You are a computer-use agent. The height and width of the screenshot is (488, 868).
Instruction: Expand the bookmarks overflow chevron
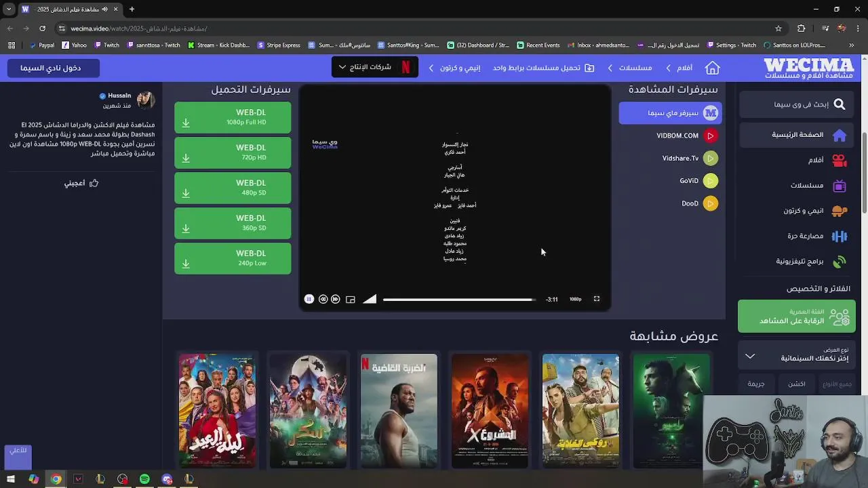pyautogui.click(x=852, y=45)
